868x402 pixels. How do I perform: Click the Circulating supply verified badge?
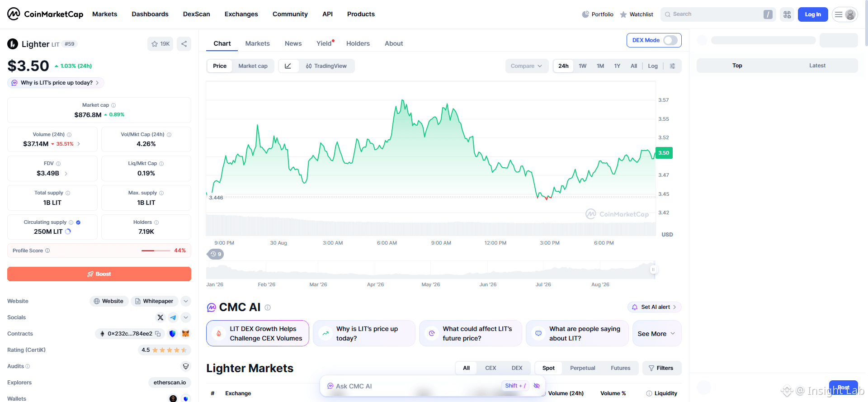[78, 222]
